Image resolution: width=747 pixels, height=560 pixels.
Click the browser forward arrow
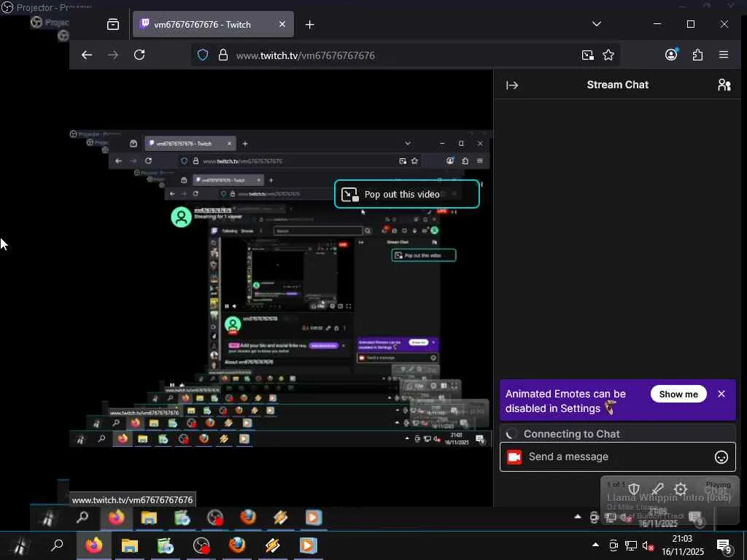(x=113, y=55)
